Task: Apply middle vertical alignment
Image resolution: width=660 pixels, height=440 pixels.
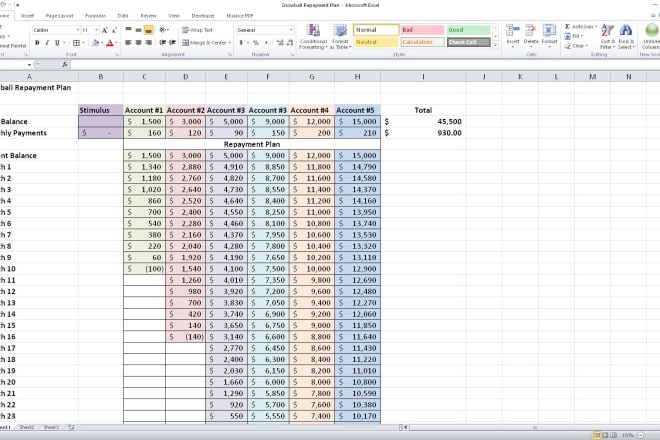Action: (x=138, y=30)
